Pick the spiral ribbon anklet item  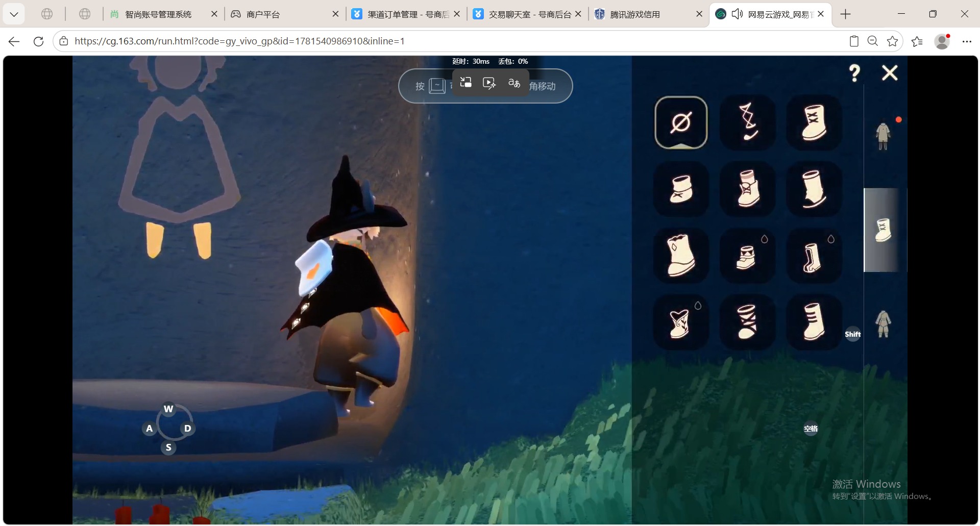coord(748,122)
